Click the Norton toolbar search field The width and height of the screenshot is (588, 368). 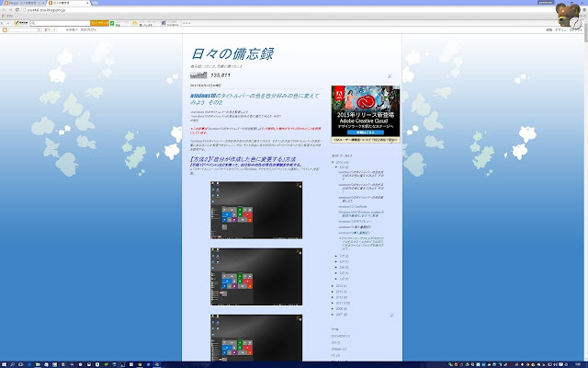(x=60, y=23)
